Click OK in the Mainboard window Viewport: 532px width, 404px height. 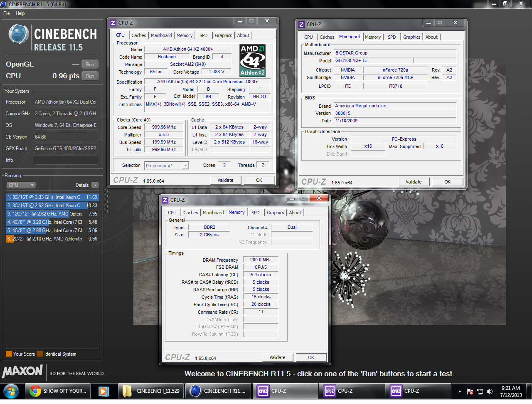(x=448, y=182)
